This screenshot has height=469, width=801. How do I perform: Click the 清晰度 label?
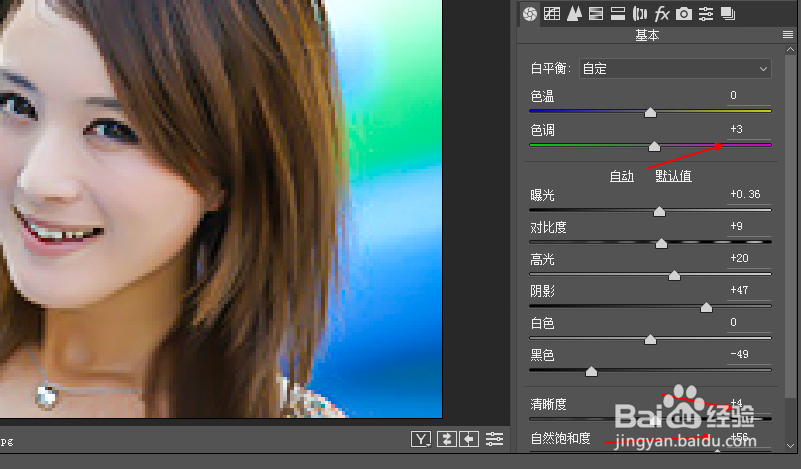click(x=548, y=405)
